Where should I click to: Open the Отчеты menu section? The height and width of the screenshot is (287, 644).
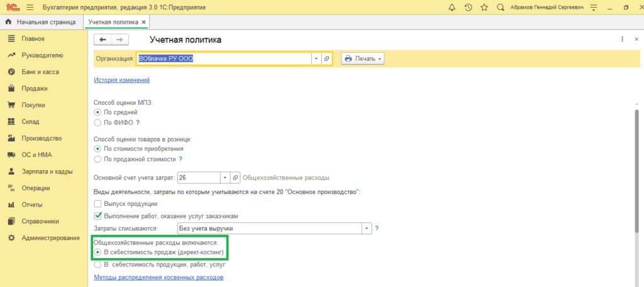pyautogui.click(x=31, y=204)
